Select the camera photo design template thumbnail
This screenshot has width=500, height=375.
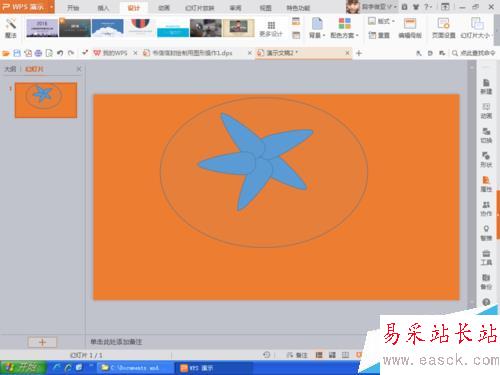pyautogui.click(x=206, y=28)
